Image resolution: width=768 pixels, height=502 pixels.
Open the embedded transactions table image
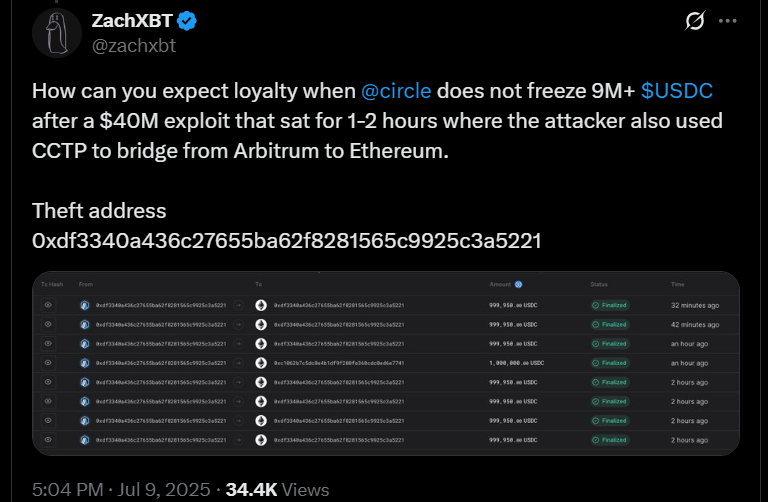coord(386,363)
